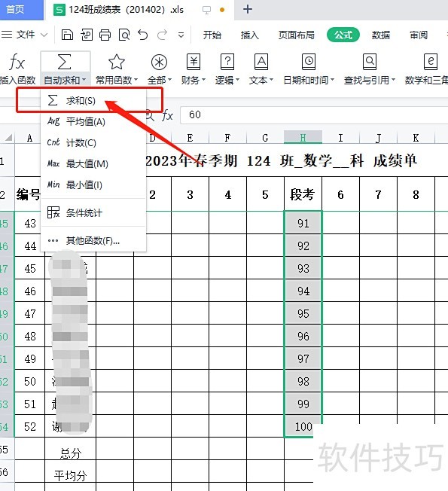Expand the All functions dropdown
This screenshot has width=448, height=491.
(x=160, y=80)
